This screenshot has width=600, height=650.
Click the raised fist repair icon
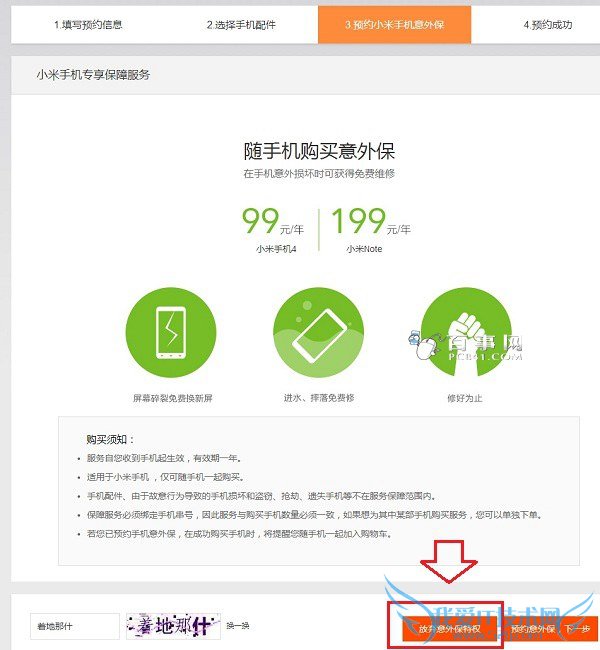coord(466,332)
